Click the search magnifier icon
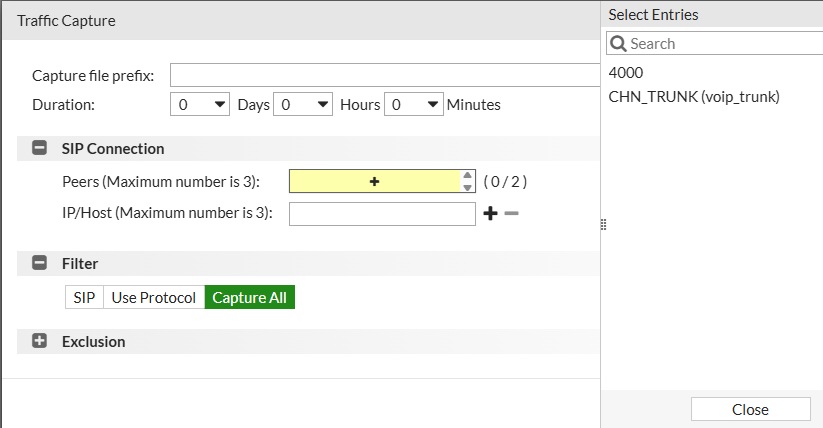Screen dimensions: 823x428 click(618, 44)
